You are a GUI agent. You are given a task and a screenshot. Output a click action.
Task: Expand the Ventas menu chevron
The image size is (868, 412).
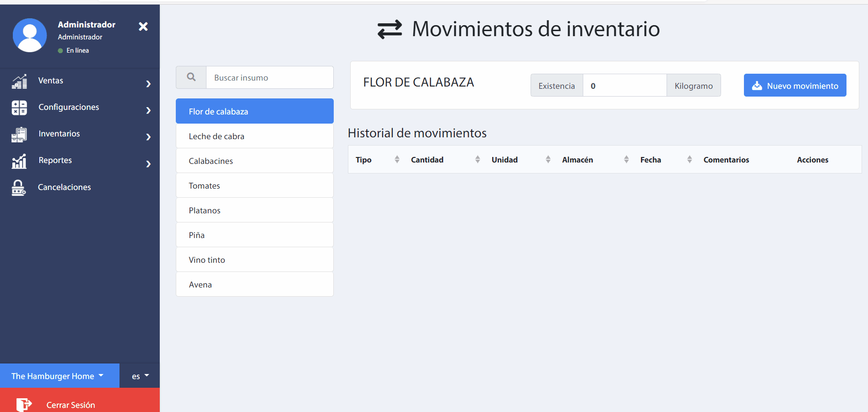coord(148,84)
